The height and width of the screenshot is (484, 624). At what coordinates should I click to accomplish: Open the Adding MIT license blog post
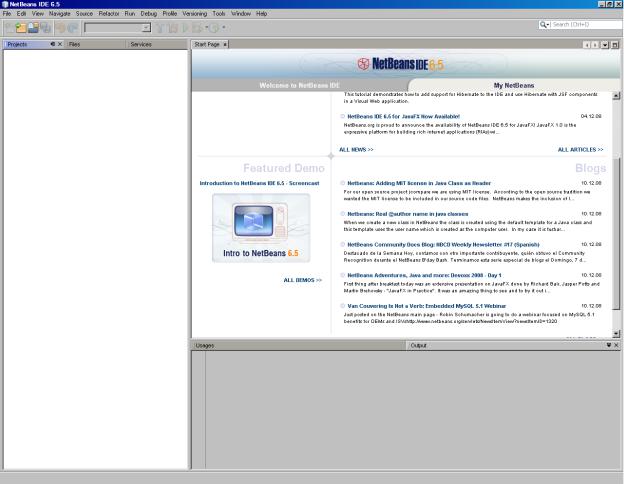(x=419, y=183)
